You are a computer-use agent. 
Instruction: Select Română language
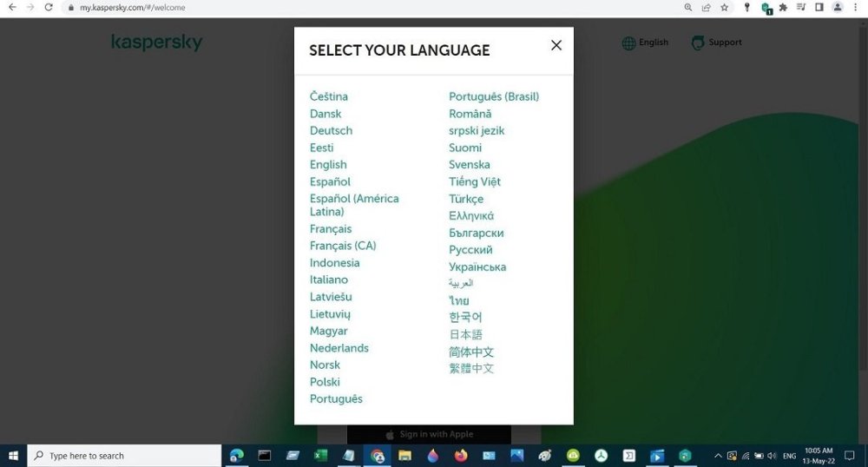coord(470,114)
